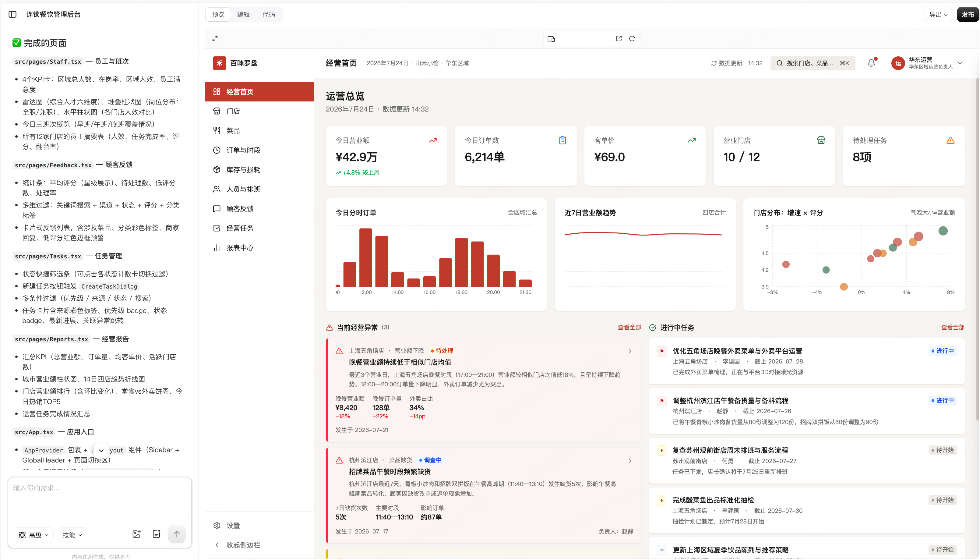Click 进行中 badge on 优化五角场店 task
This screenshot has height=560, width=980.
942,351
